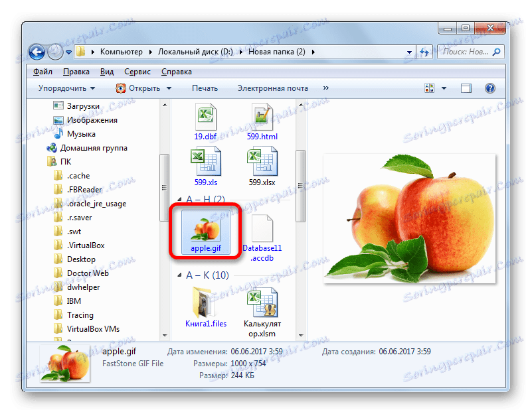The height and width of the screenshot is (414, 532).
Task: Show more toolbar commands chevron
Action: [325, 88]
